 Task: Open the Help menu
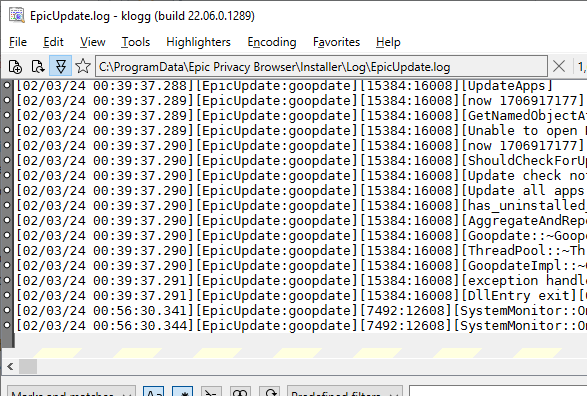click(388, 42)
